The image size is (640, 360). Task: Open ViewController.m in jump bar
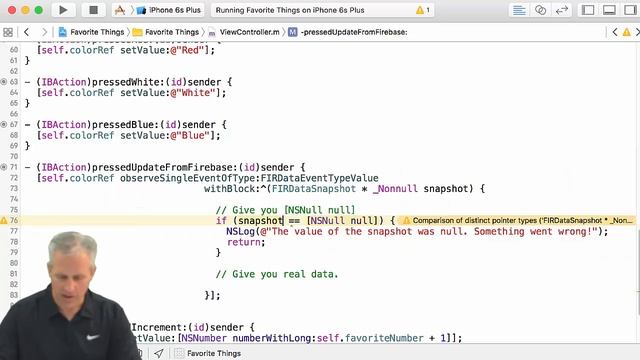[x=244, y=32]
